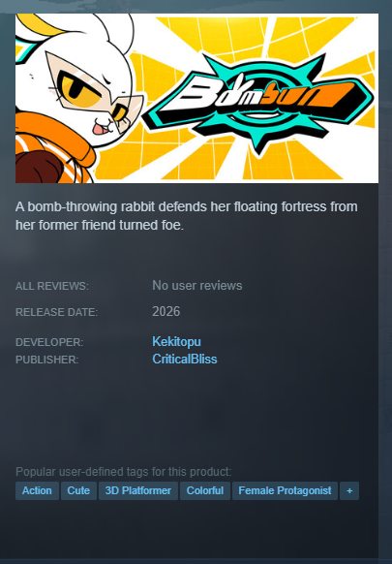
Task: Choose the 3D Platformer tag
Action: tap(138, 490)
